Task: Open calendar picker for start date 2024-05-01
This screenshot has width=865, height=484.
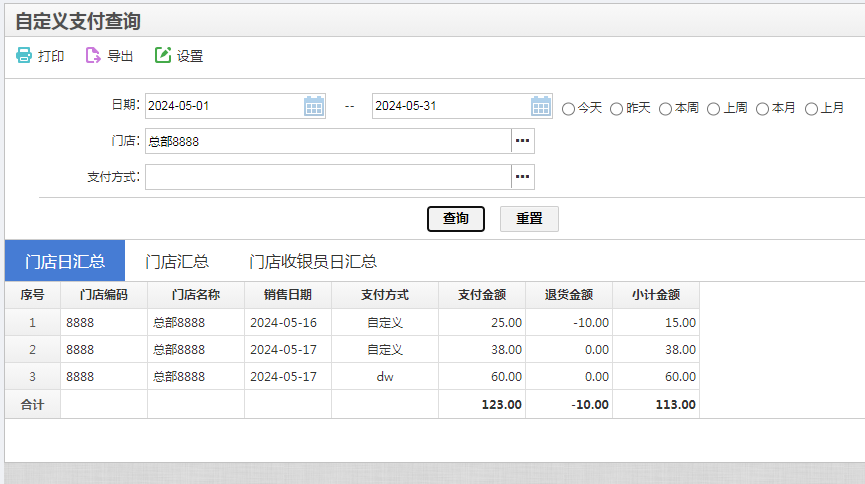Action: pos(314,106)
